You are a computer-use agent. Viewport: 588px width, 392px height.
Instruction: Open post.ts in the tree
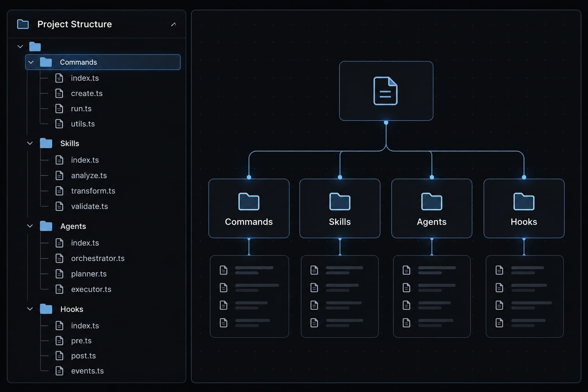pos(83,356)
